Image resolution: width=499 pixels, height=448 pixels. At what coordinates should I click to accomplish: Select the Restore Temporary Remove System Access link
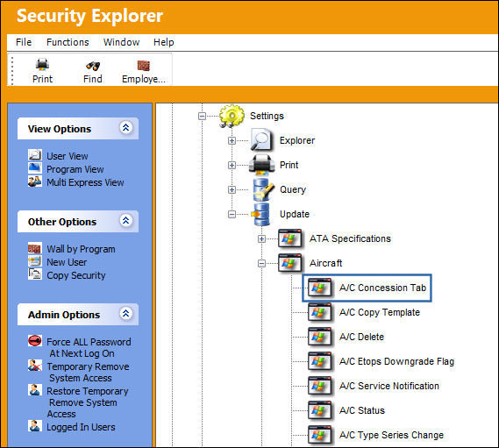[88, 402]
